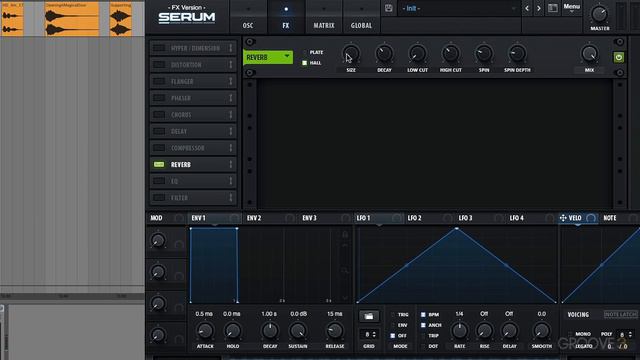This screenshot has height=360, width=640.
Task: Click the reverb Decay knob
Action: click(x=384, y=54)
